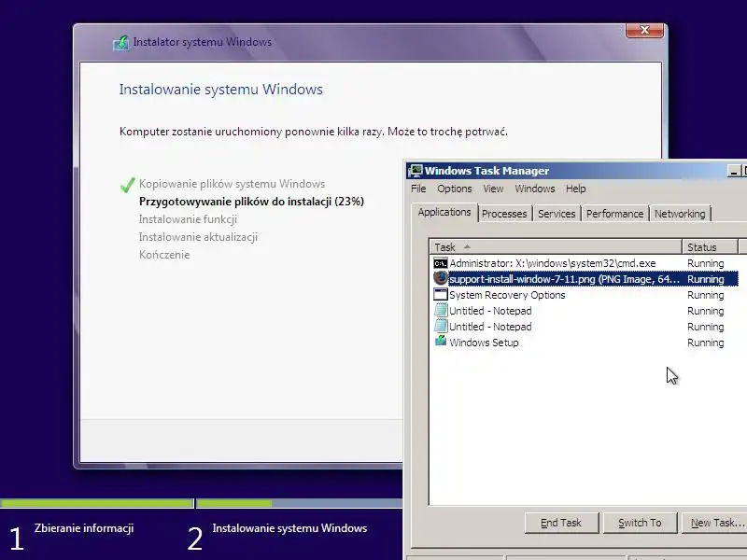747x560 pixels.
Task: Select the first Untitled - Notepad task
Action: [490, 311]
